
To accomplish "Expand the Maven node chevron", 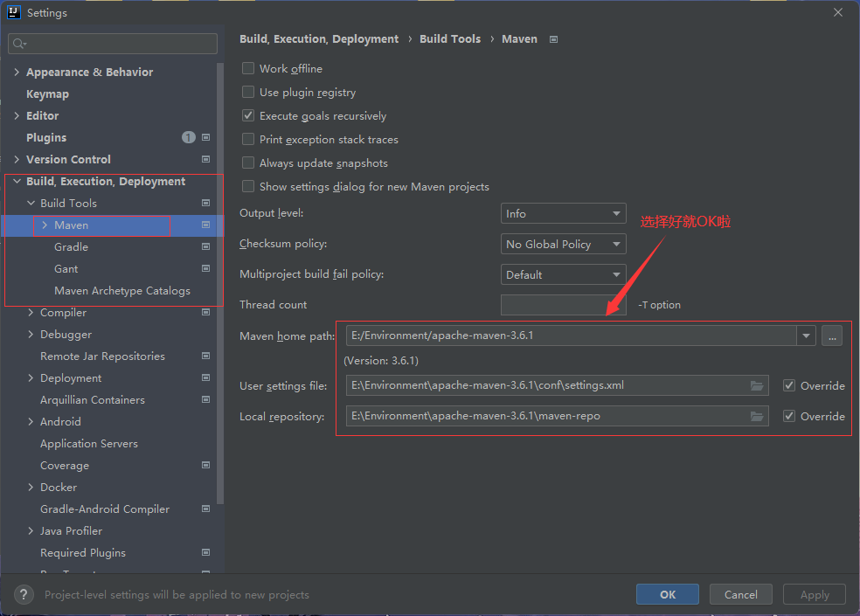I will [45, 225].
